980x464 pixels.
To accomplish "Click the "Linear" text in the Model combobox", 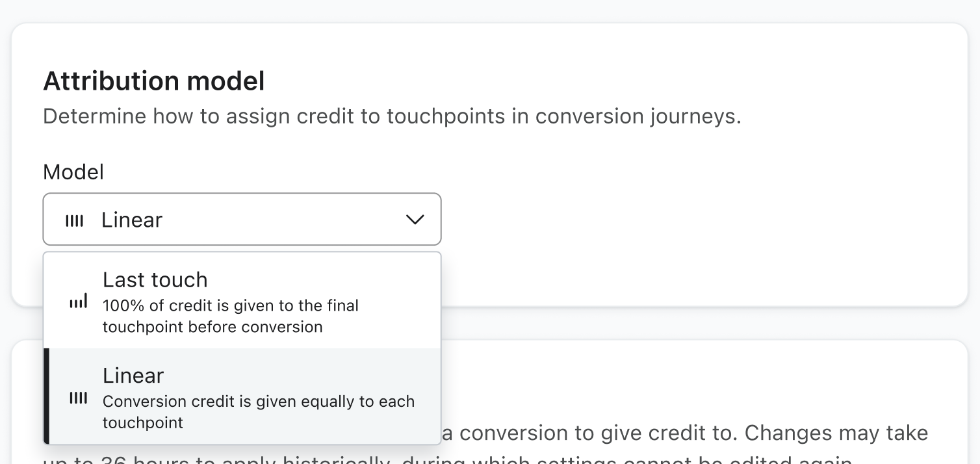I will point(132,220).
